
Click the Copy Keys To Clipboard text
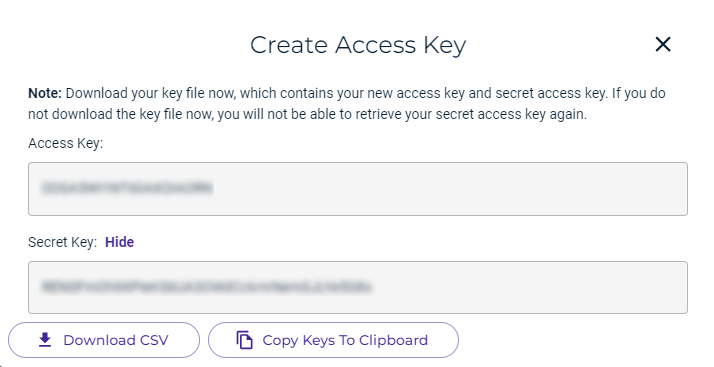345,340
